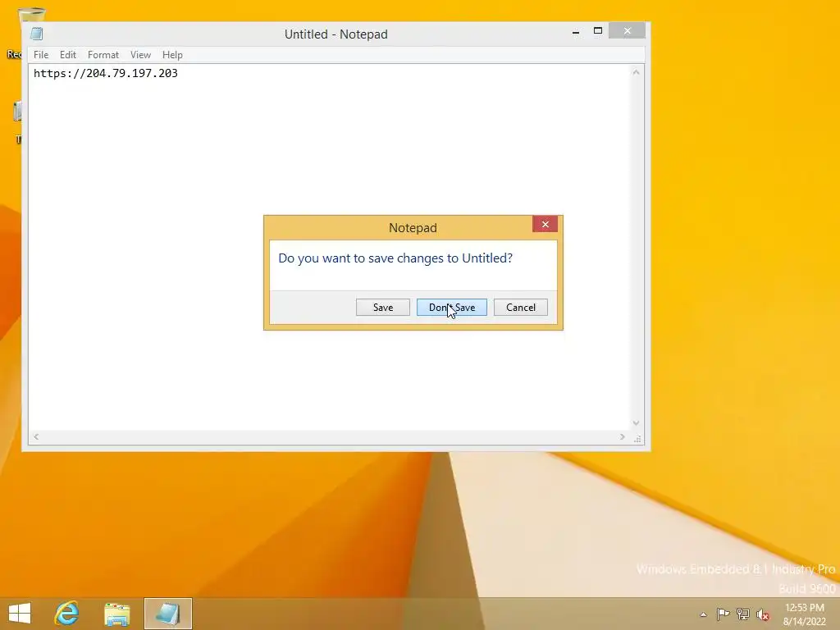Open the Windows Start button
840x630 pixels.
(x=20, y=614)
